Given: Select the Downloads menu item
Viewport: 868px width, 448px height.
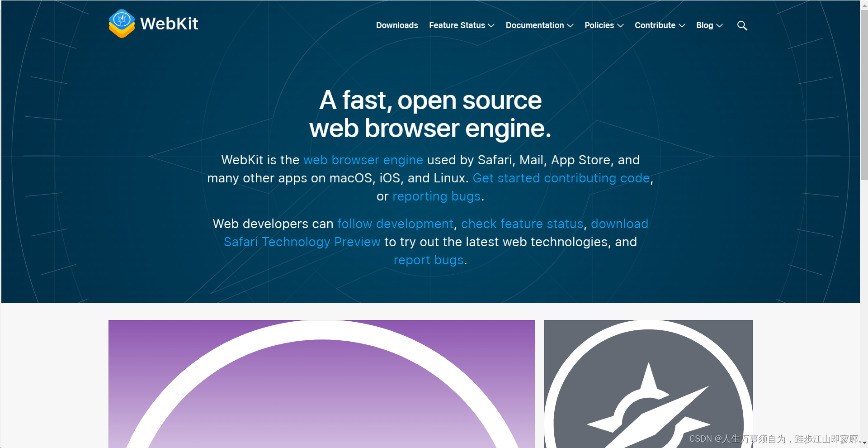Looking at the screenshot, I should (x=396, y=25).
